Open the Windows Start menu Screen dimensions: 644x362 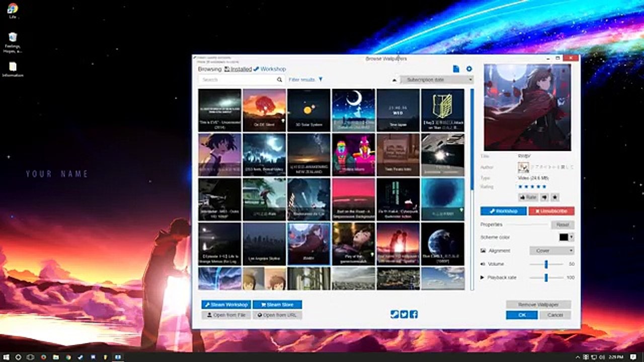(x=6, y=357)
